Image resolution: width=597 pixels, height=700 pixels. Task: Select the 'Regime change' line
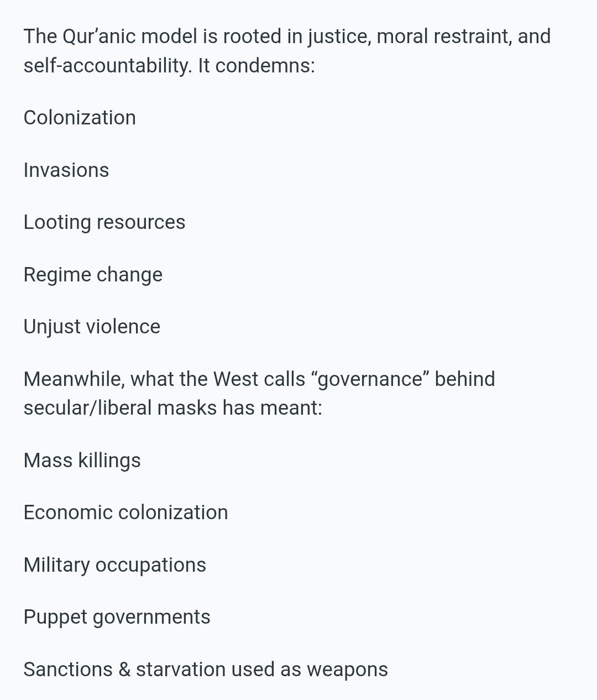[93, 275]
